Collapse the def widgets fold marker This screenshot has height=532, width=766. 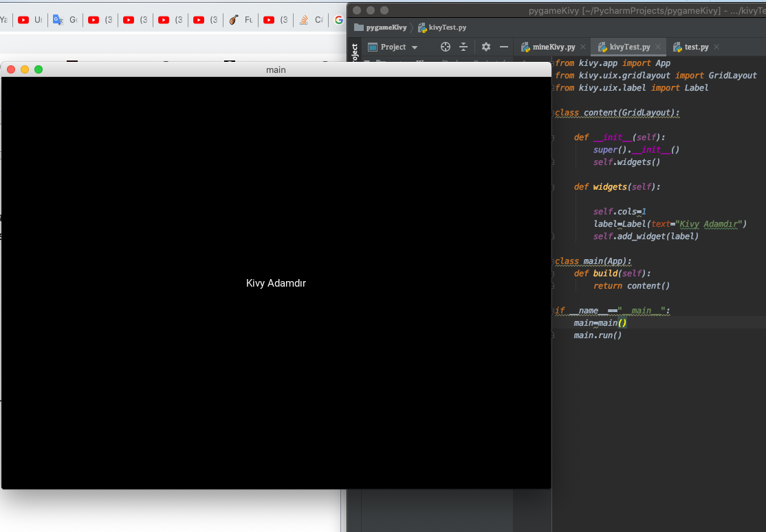click(554, 187)
